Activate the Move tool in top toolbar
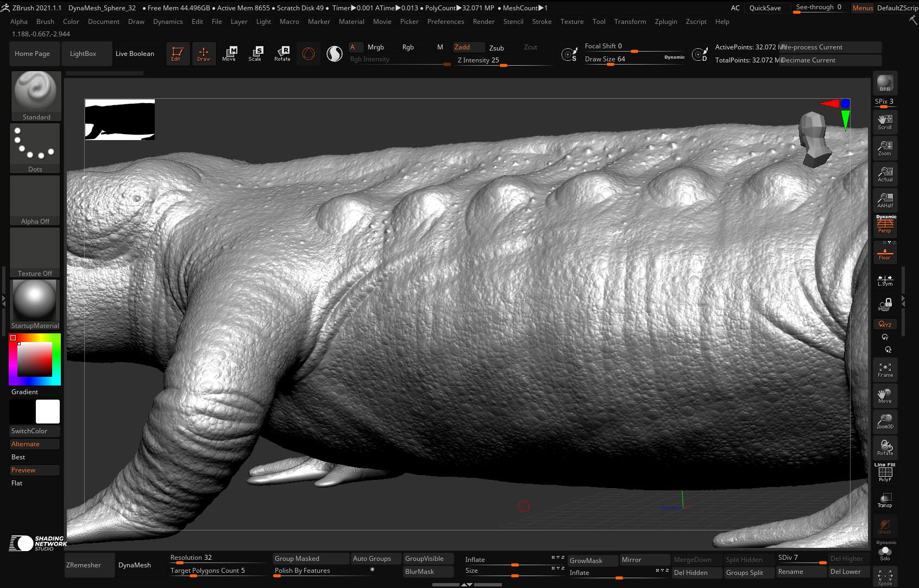The image size is (919, 588). (229, 54)
